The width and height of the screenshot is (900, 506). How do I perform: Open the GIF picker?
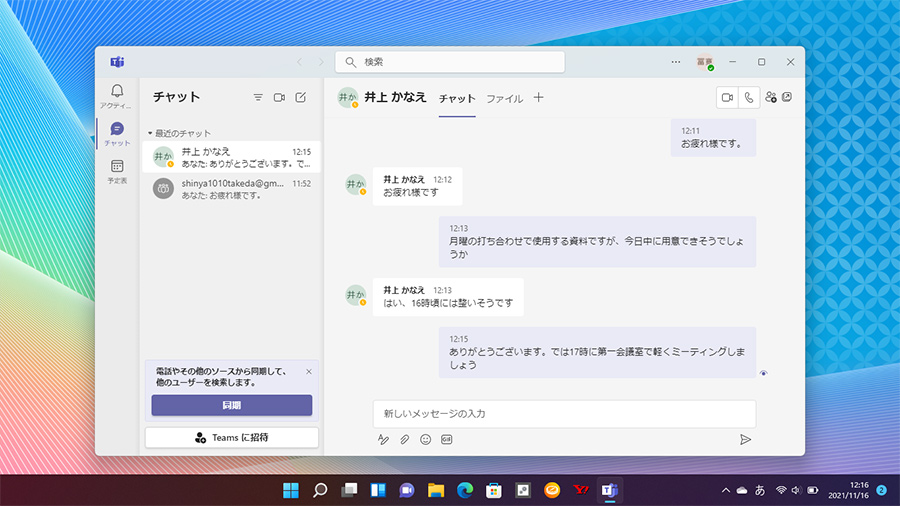pos(447,439)
